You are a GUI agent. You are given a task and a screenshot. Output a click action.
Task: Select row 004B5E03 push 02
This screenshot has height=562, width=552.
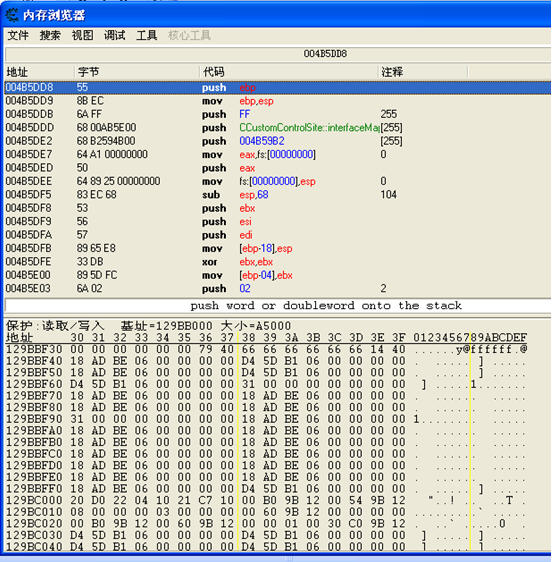278,289
